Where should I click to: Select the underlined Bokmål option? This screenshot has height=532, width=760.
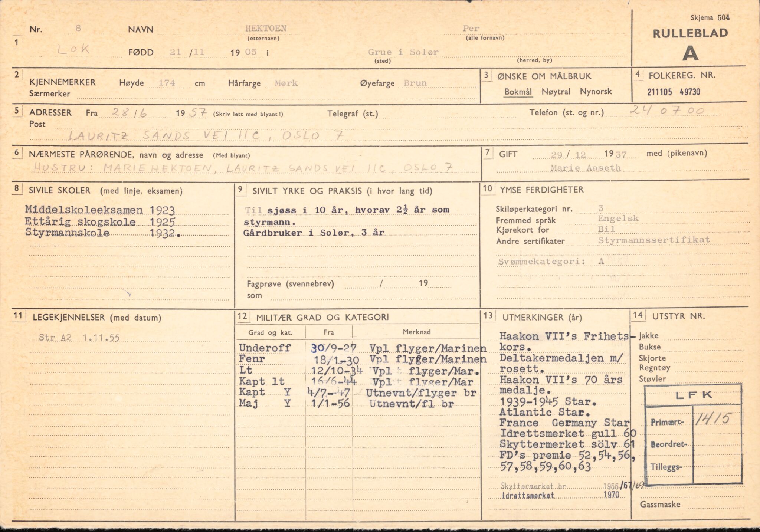coord(518,92)
